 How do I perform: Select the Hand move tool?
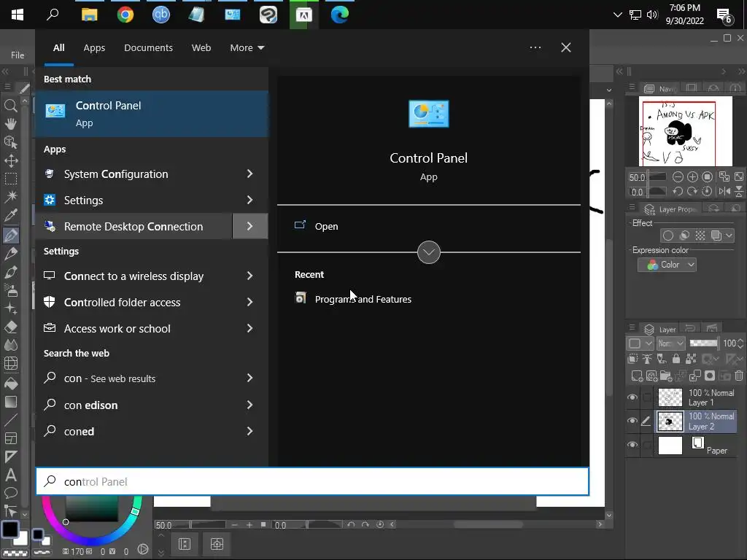point(10,124)
